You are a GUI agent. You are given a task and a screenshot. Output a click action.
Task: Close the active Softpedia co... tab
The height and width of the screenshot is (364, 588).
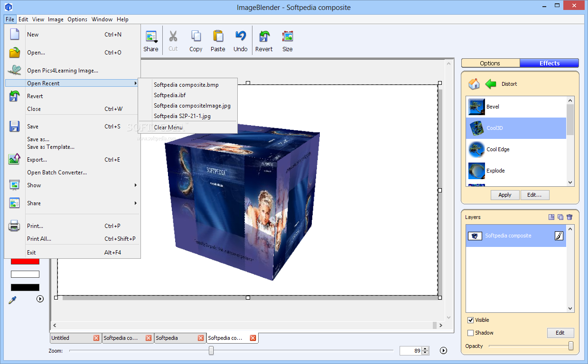click(253, 338)
